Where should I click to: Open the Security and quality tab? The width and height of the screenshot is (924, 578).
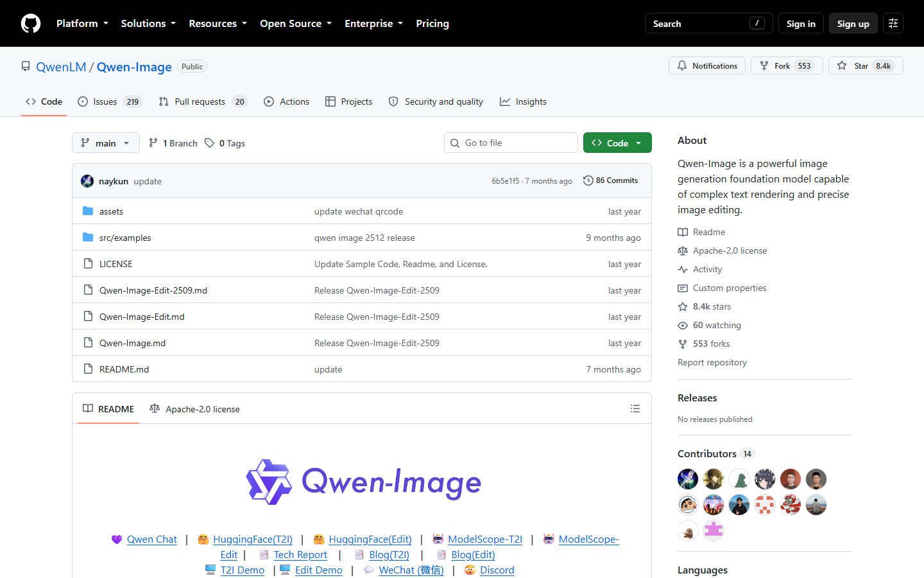tap(436, 101)
